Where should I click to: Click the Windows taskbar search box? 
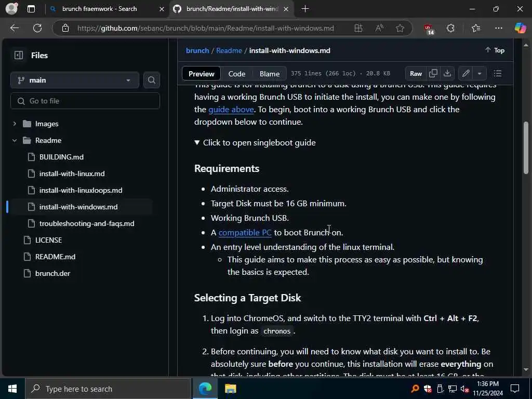(x=108, y=389)
